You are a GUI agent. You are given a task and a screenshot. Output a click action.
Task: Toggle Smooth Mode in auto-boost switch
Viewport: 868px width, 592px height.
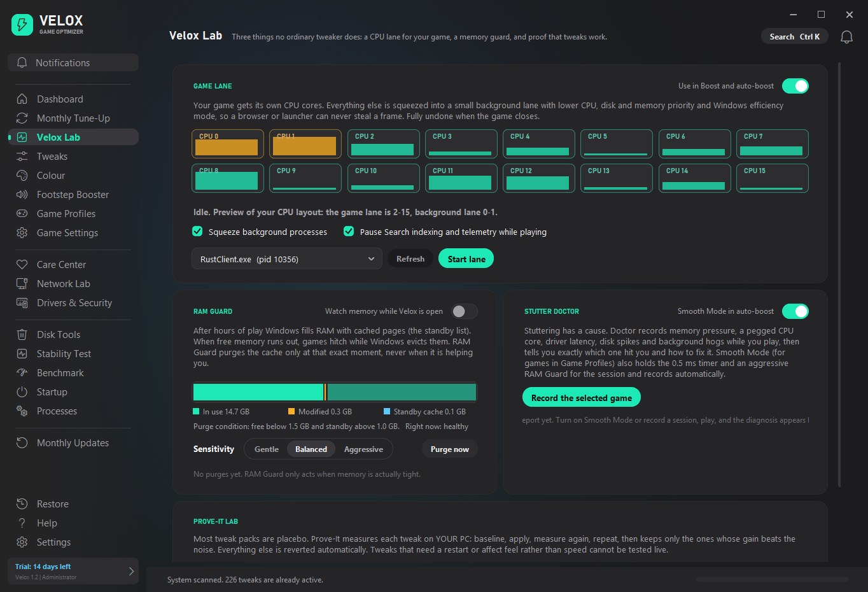pyautogui.click(x=795, y=311)
